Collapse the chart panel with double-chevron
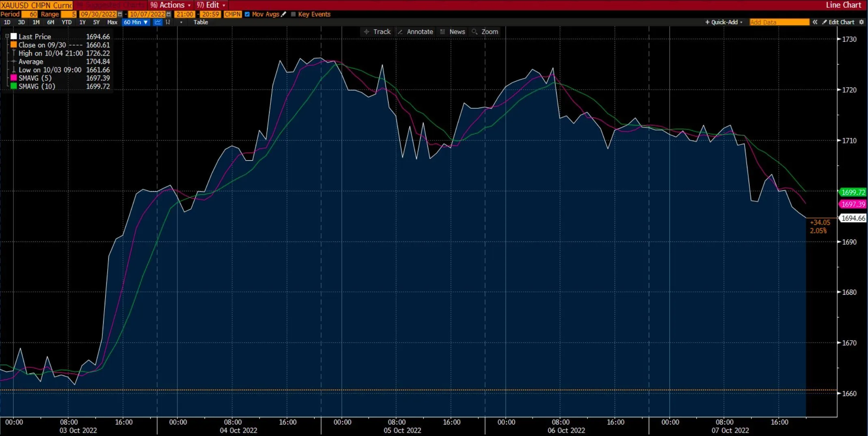Viewport: 868px width, 436px height. pyautogui.click(x=816, y=22)
